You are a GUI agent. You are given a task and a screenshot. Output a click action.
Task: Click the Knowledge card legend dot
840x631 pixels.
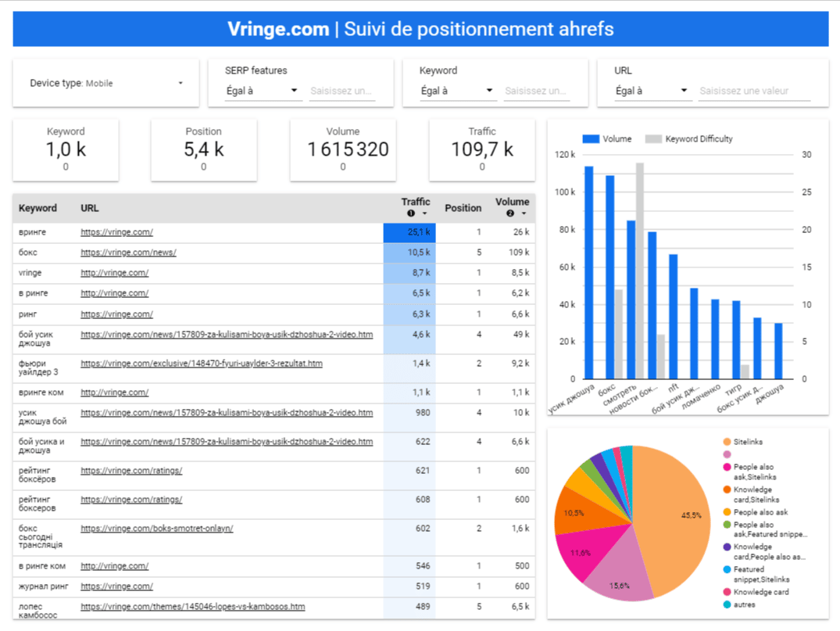coord(727,592)
